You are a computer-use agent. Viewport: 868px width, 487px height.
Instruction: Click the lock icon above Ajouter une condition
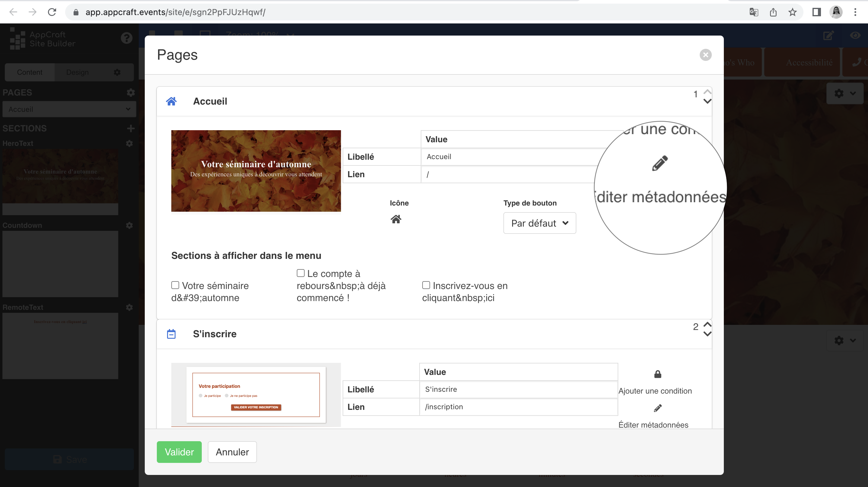(657, 374)
